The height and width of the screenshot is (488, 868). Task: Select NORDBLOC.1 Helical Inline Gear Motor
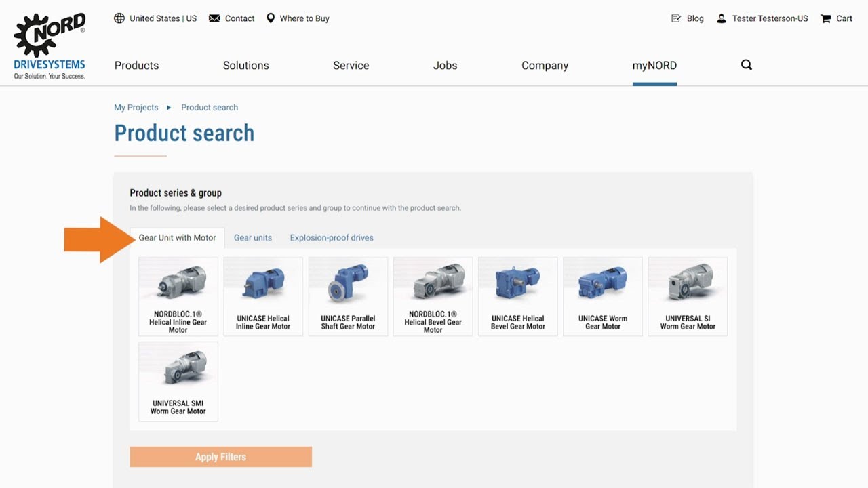point(178,296)
